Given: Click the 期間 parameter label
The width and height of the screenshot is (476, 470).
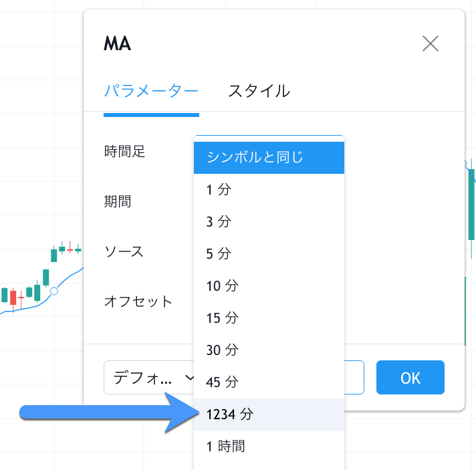Looking at the screenshot, I should pyautogui.click(x=118, y=202).
